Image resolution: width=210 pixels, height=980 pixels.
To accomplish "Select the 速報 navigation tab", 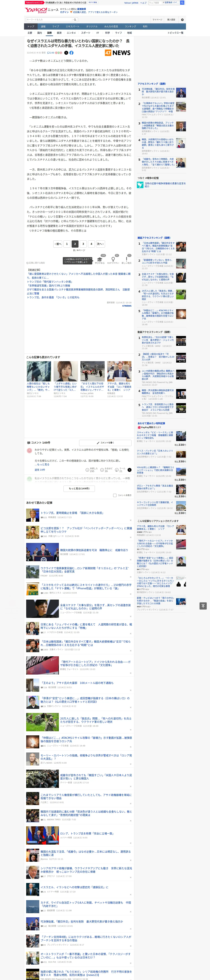I will 43,27.
